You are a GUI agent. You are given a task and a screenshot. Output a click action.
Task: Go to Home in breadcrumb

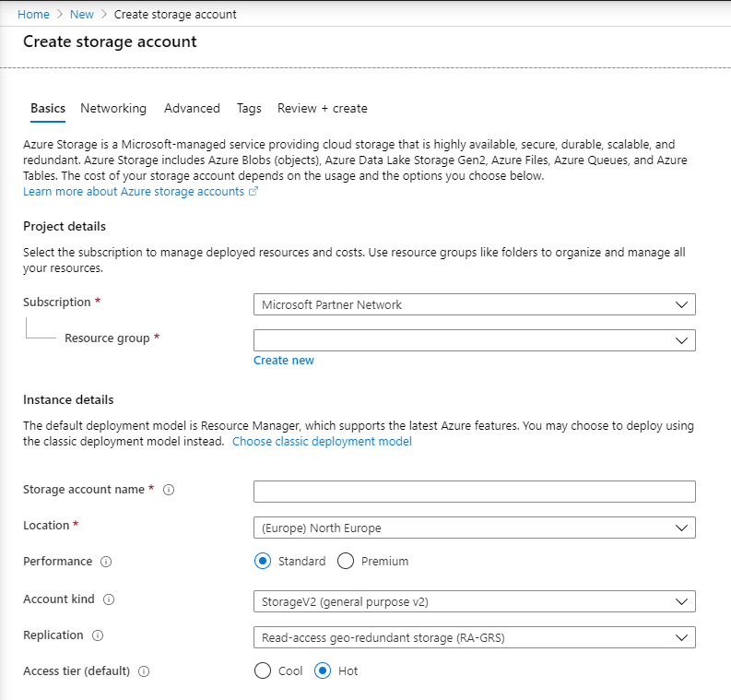tap(33, 15)
